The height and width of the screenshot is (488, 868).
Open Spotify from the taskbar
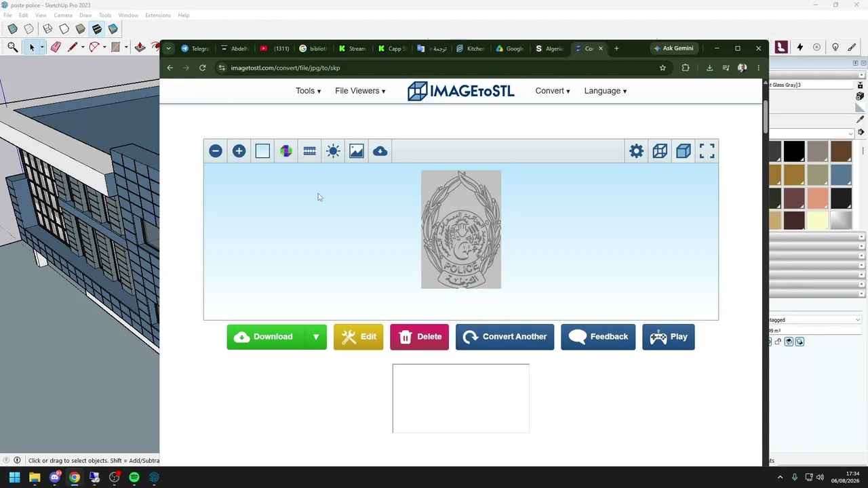[134, 477]
